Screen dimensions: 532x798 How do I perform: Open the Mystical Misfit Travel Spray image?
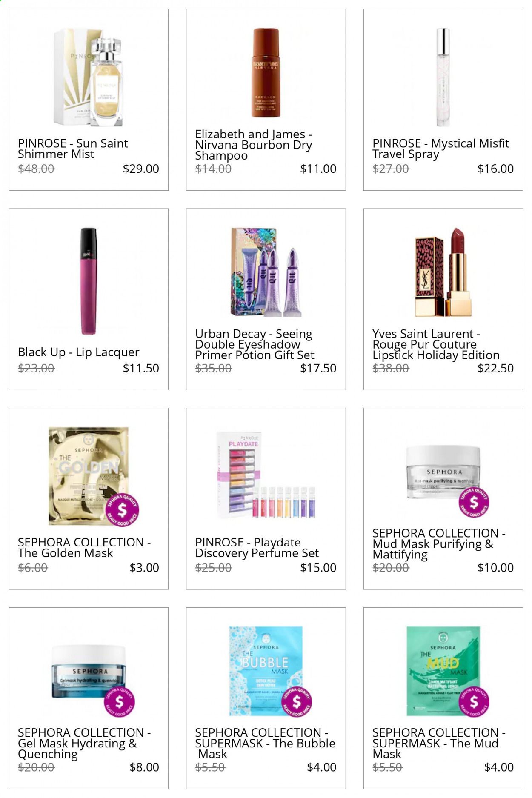click(443, 77)
